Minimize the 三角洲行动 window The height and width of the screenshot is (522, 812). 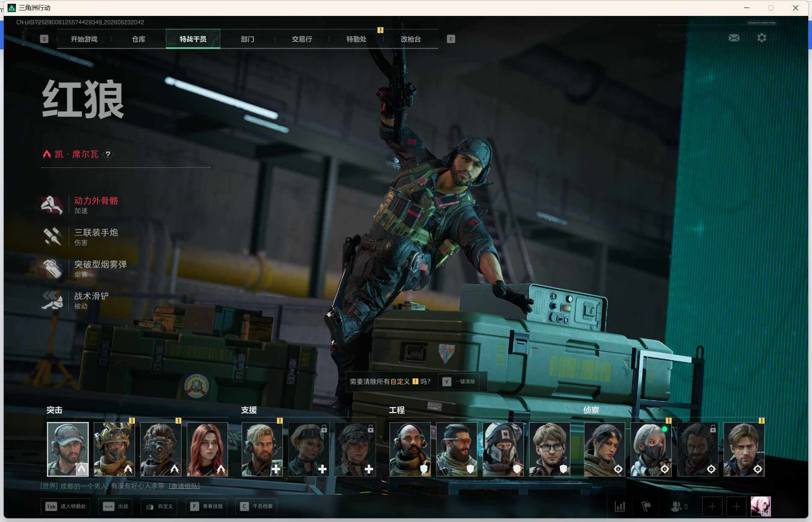click(x=746, y=8)
